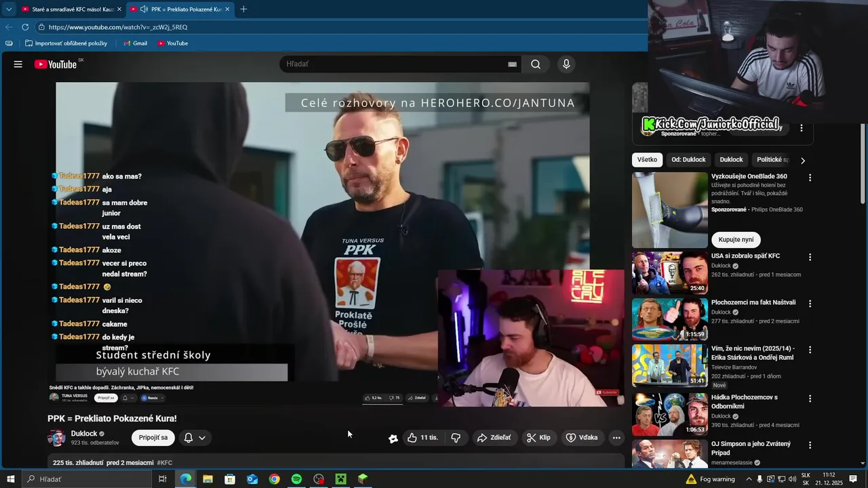The image size is (868, 488).
Task: Open Outlook from the taskbar
Action: [252, 479]
